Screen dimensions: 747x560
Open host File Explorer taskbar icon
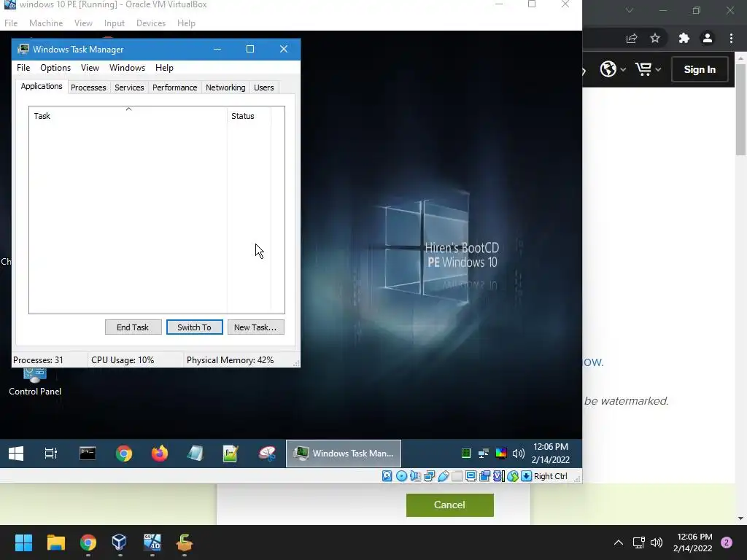pos(55,542)
